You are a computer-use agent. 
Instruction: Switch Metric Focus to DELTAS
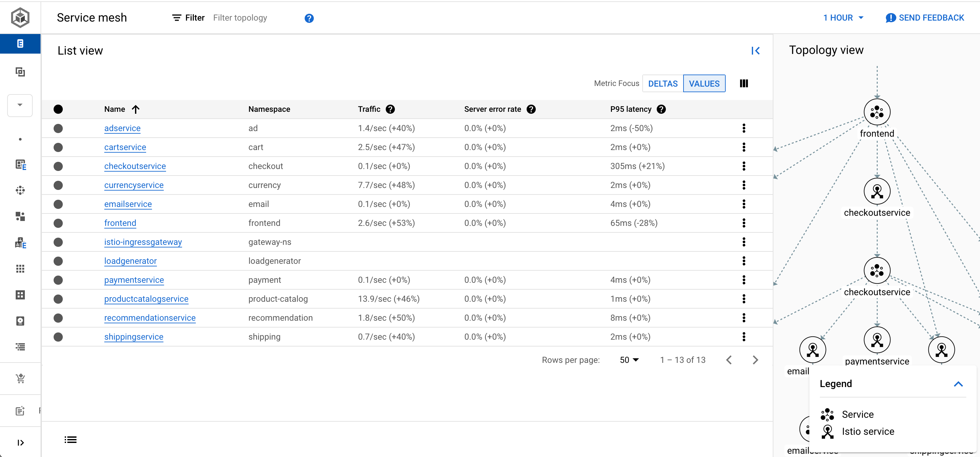[663, 84]
